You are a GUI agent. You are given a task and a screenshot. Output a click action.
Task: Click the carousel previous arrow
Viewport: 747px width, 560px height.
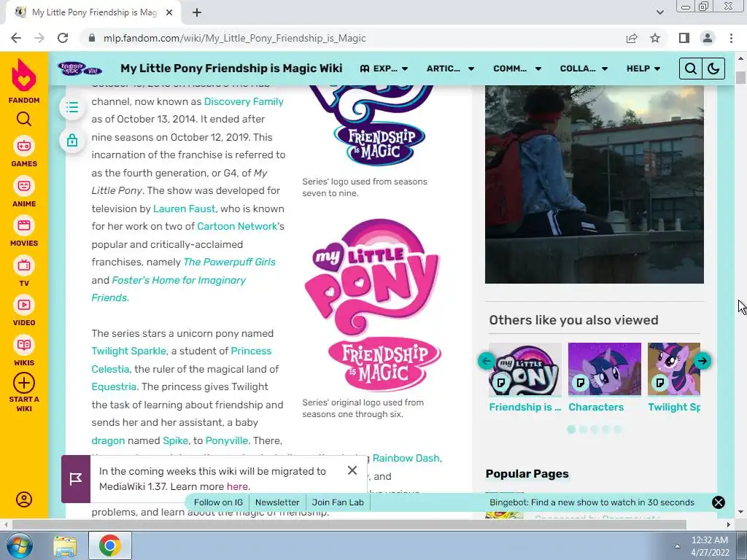point(486,361)
